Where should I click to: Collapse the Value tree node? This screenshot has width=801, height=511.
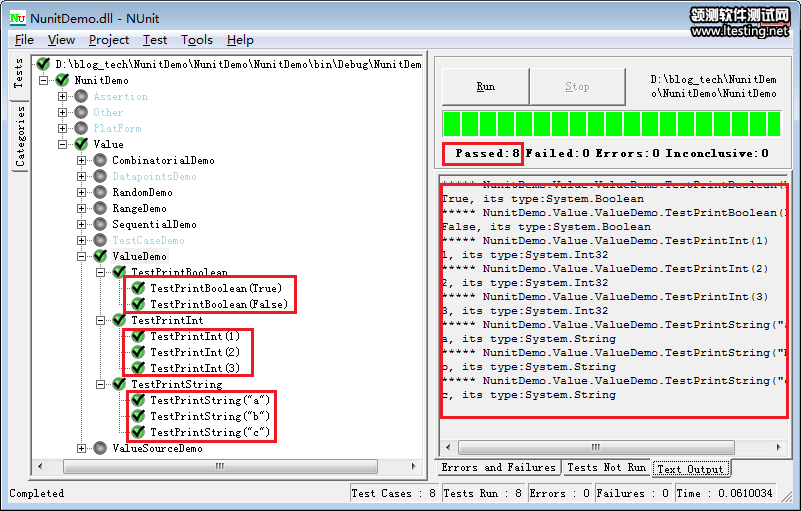(62, 144)
